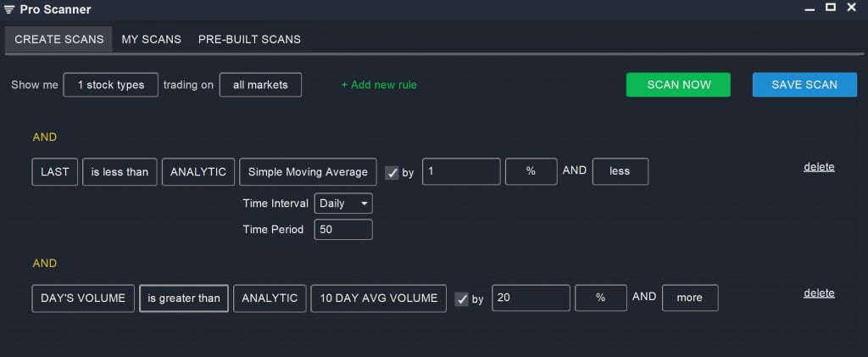Click the blue SAVE SCAN button
Image resolution: width=868 pixels, height=357 pixels.
(x=804, y=85)
